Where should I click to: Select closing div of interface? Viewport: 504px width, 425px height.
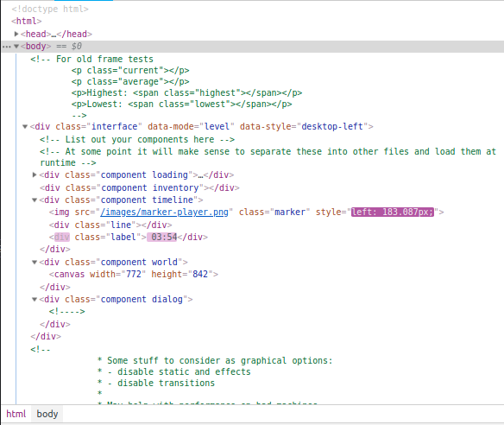[x=46, y=337]
